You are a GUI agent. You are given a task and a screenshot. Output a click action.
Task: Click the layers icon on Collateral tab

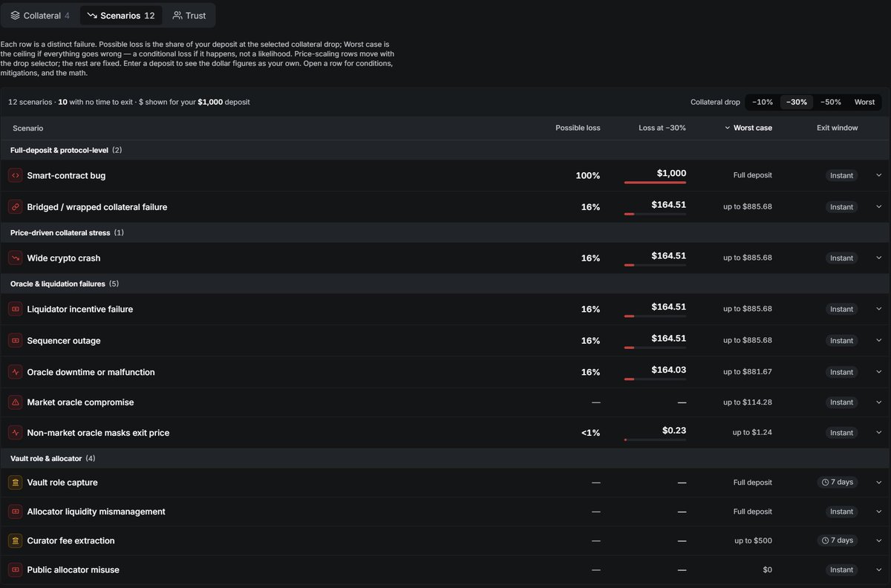(15, 16)
